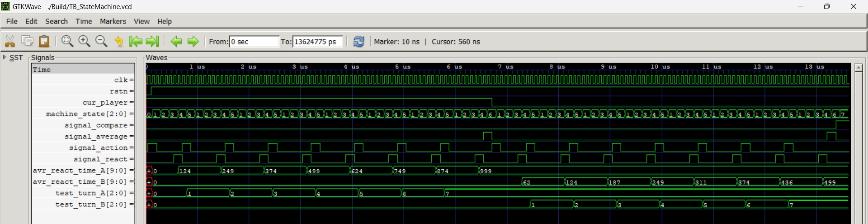Click avr_react_time_A value 624 segment
The image size is (868, 224).
371,171
